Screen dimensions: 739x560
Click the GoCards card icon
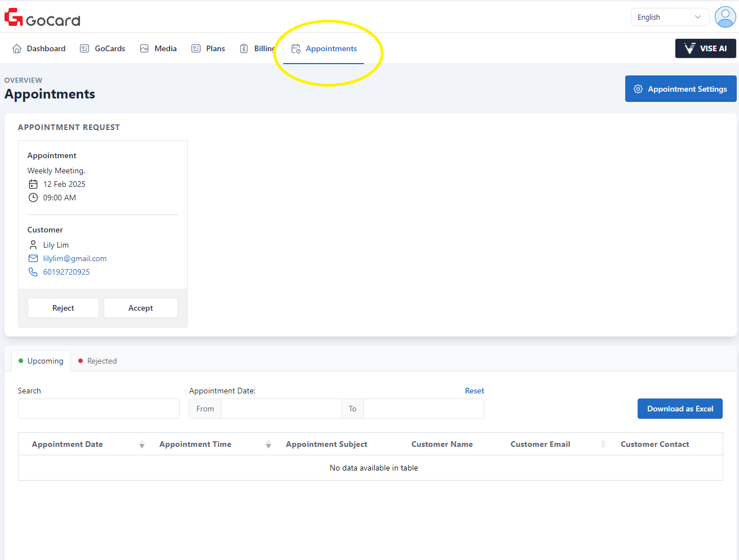point(84,48)
